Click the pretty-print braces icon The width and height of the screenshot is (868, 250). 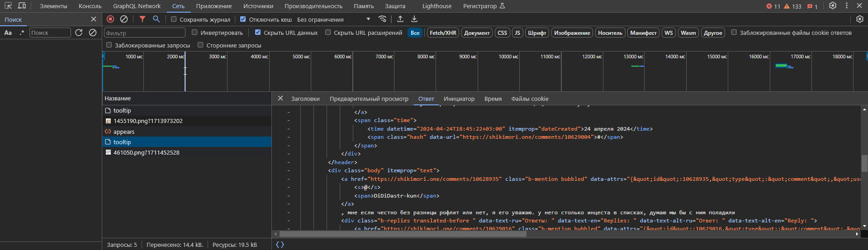click(x=280, y=245)
